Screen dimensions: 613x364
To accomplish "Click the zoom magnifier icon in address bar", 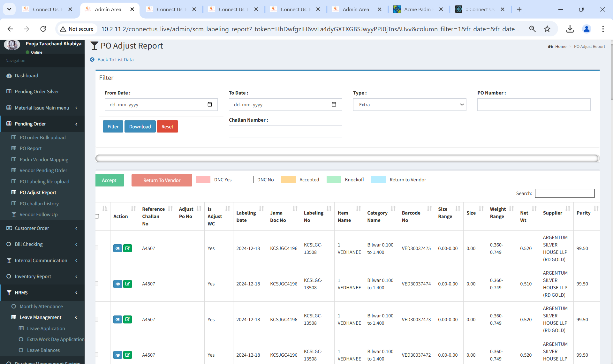I will click(532, 29).
